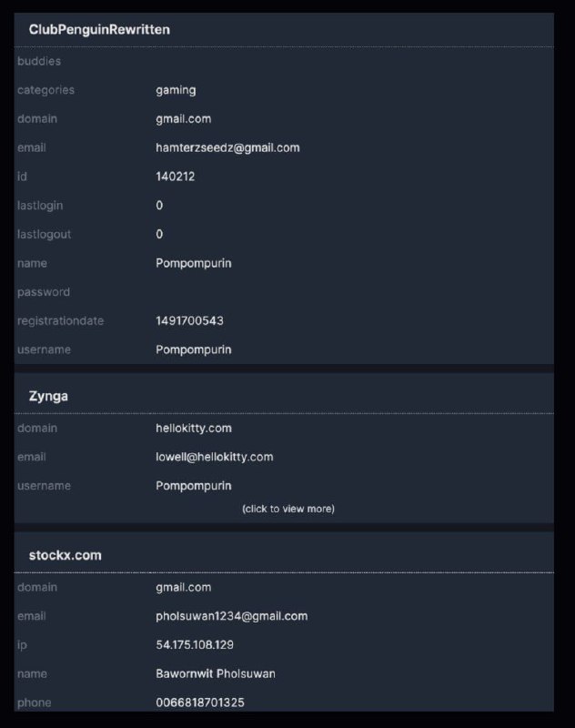The height and width of the screenshot is (728, 575).
Task: Click the empty 'password' field row
Action: (284, 292)
